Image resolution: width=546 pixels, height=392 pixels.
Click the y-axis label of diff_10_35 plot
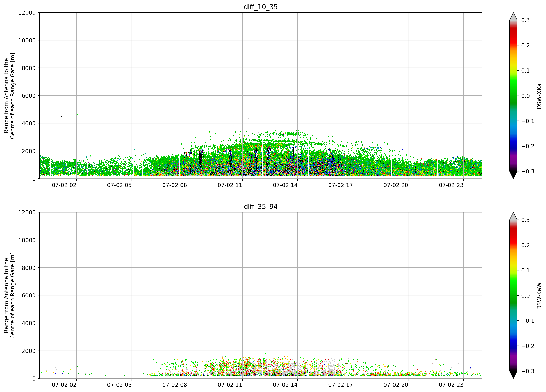[9, 96]
